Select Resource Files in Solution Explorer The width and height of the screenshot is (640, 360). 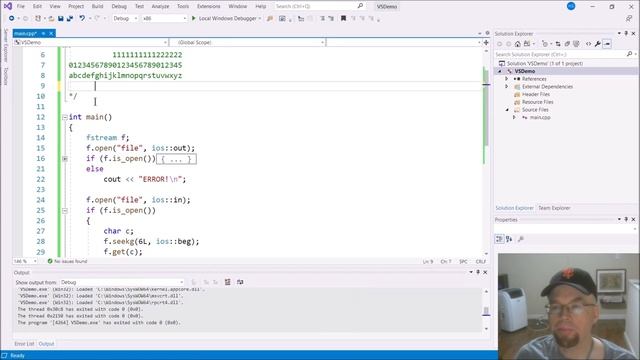click(x=538, y=102)
